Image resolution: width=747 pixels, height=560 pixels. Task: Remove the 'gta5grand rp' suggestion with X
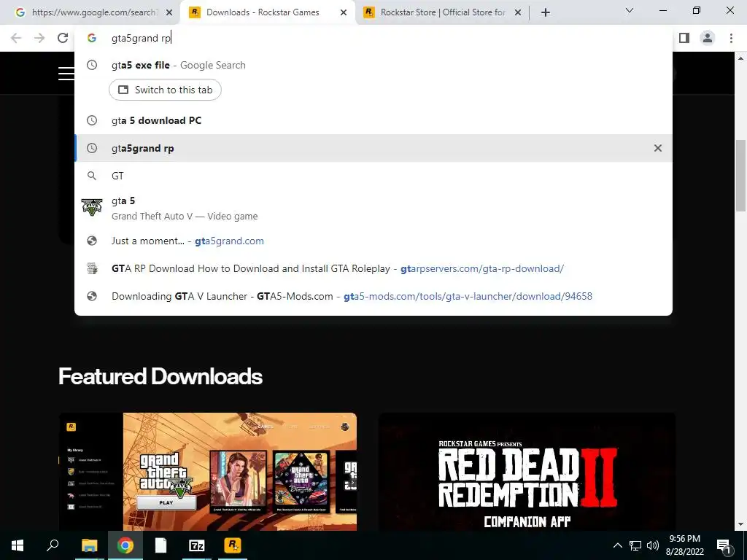point(657,148)
